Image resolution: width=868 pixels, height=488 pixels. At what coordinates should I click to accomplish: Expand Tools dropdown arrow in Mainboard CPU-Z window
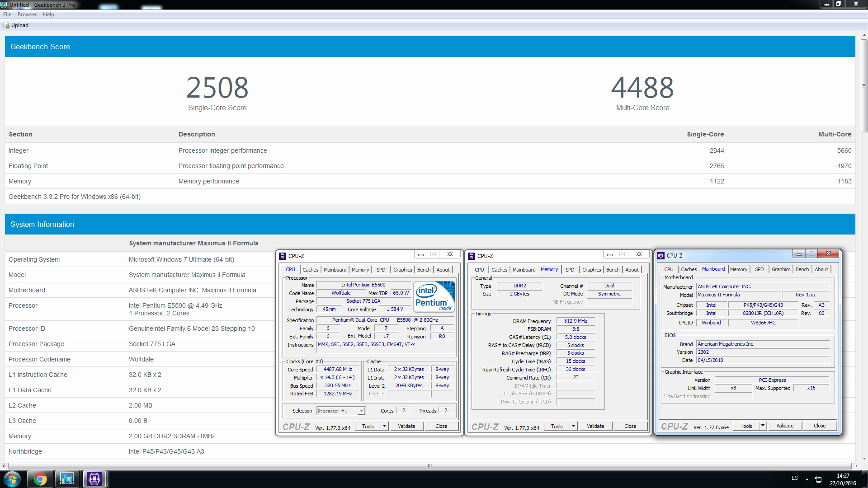(x=763, y=426)
